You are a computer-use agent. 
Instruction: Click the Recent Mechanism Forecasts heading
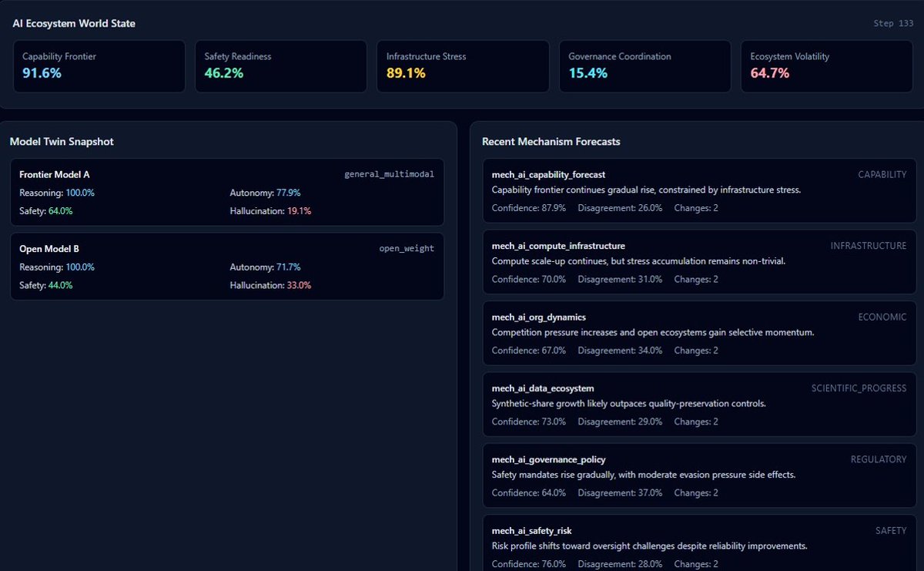551,142
